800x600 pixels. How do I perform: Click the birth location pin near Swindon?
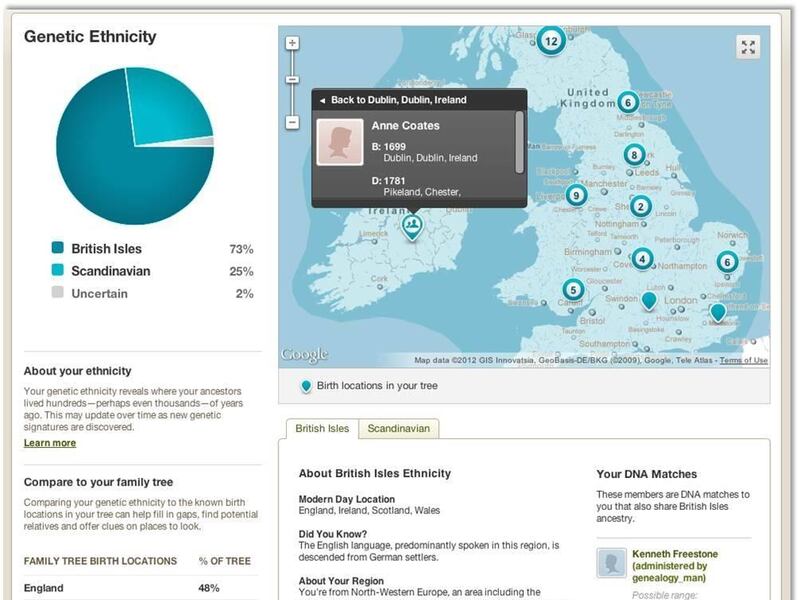[x=648, y=299]
